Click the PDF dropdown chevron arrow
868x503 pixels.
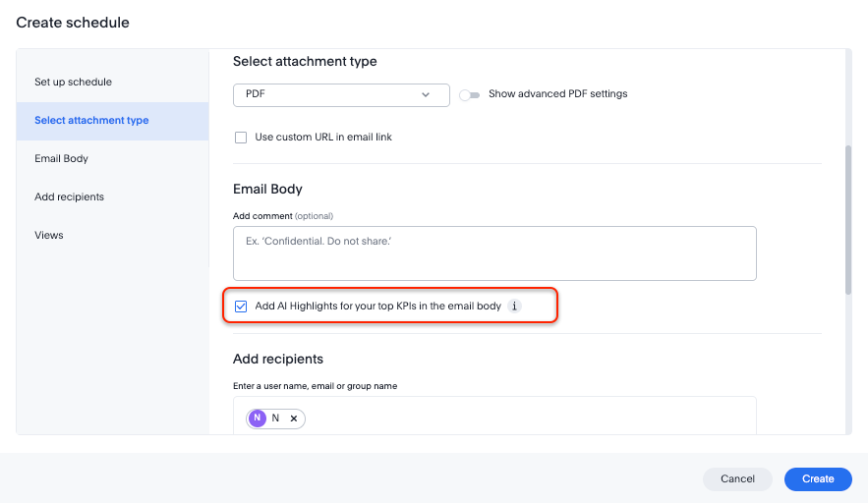426,95
